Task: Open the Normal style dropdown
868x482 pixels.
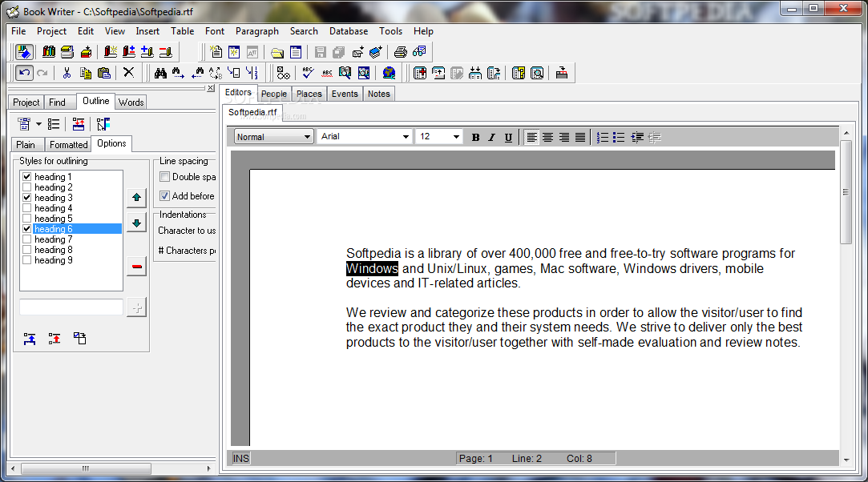Action: point(307,137)
